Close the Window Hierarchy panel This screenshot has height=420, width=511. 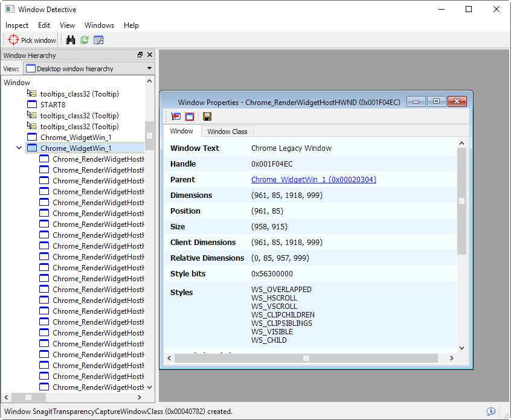pos(150,55)
